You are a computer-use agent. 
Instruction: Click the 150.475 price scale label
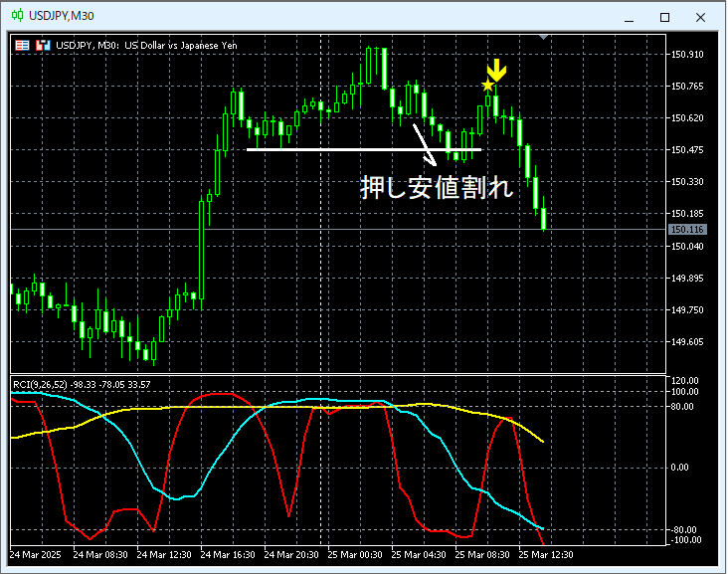tap(687, 150)
